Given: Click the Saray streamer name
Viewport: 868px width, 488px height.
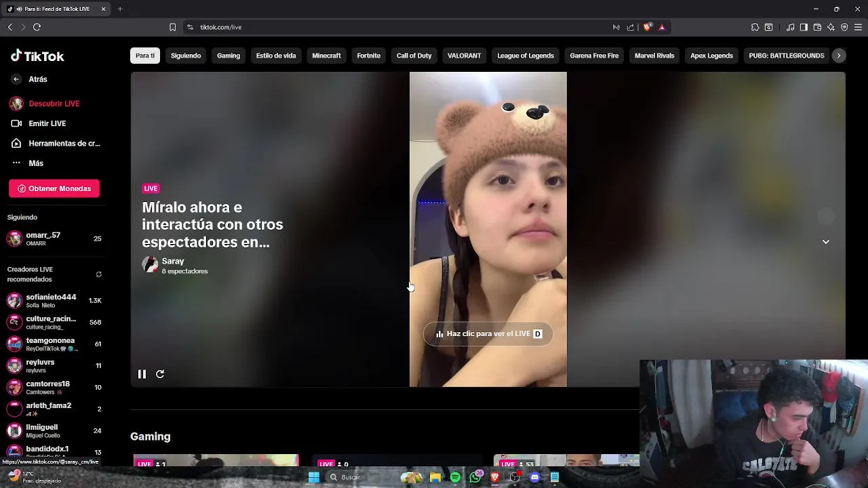Looking at the screenshot, I should coord(173,261).
